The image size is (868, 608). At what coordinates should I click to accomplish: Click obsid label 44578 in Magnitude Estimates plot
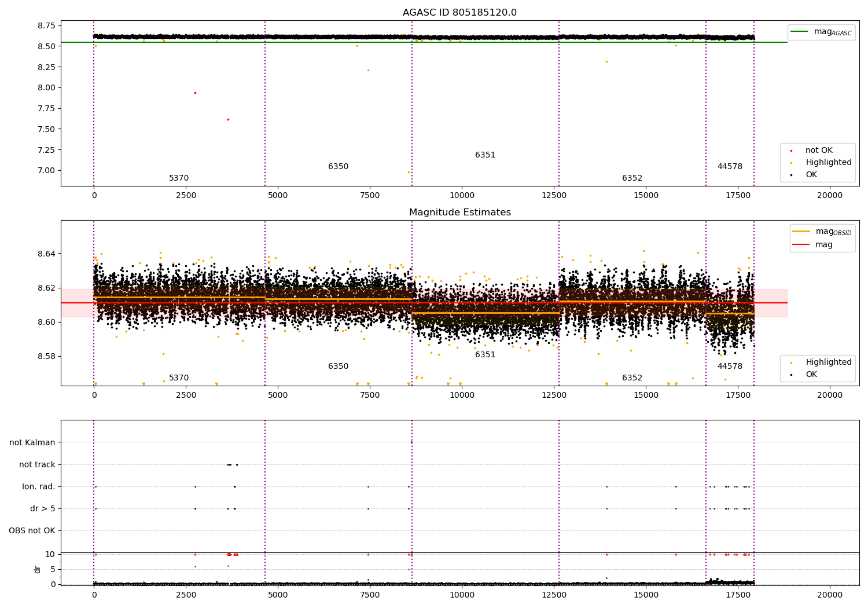(730, 367)
